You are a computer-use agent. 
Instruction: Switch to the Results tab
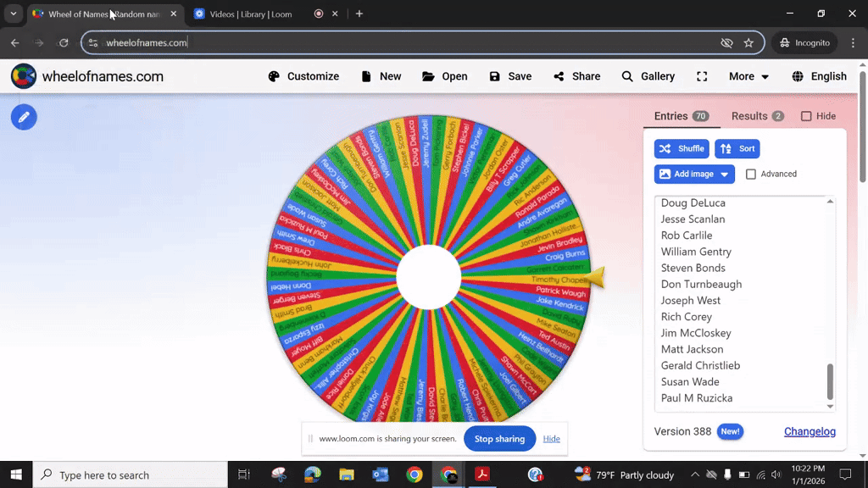coord(757,116)
